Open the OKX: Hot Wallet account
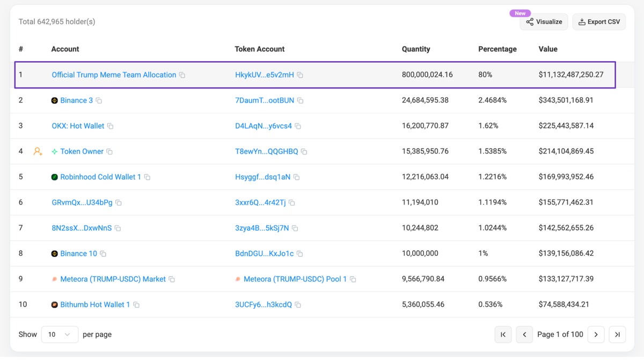The image size is (644, 362). click(78, 126)
